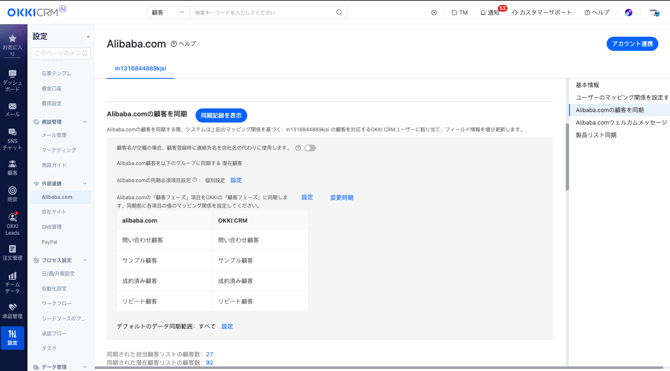670x371 pixels.
Task: Click 設定 link for 顧客フェーズ mapping
Action: click(x=307, y=197)
